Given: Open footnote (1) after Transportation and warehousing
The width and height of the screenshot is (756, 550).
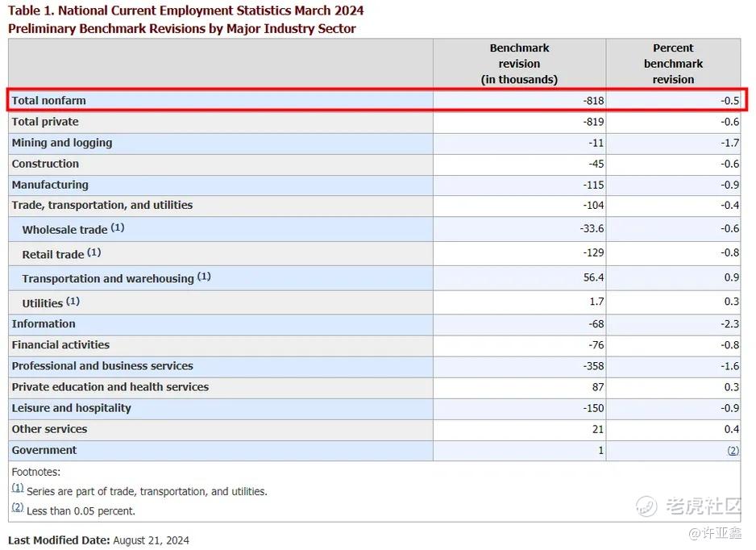Looking at the screenshot, I should 204,277.
